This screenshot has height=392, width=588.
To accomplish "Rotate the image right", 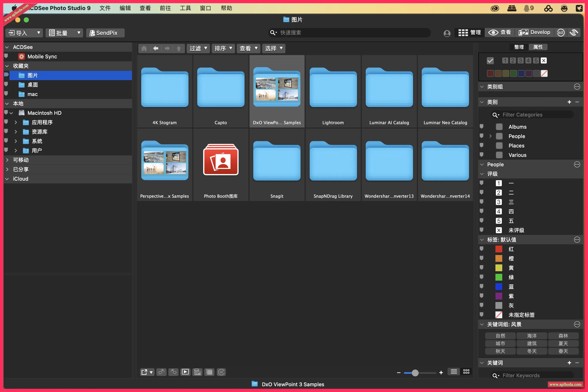I will (x=173, y=372).
